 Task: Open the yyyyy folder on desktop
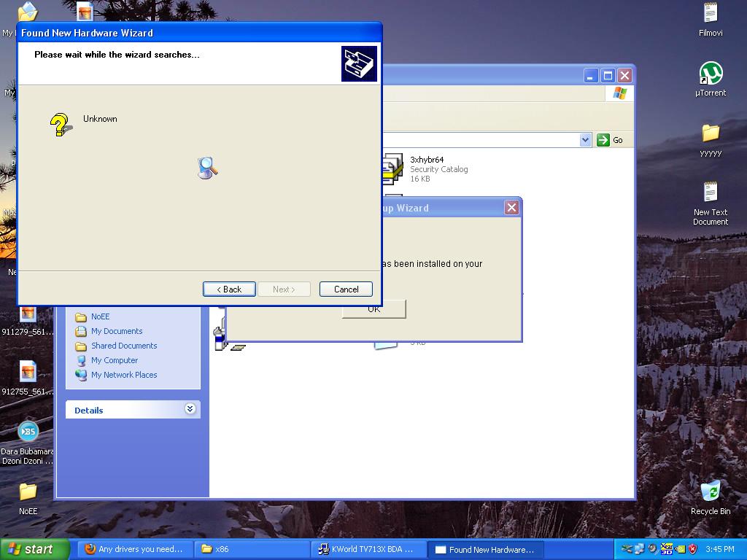pyautogui.click(x=711, y=133)
